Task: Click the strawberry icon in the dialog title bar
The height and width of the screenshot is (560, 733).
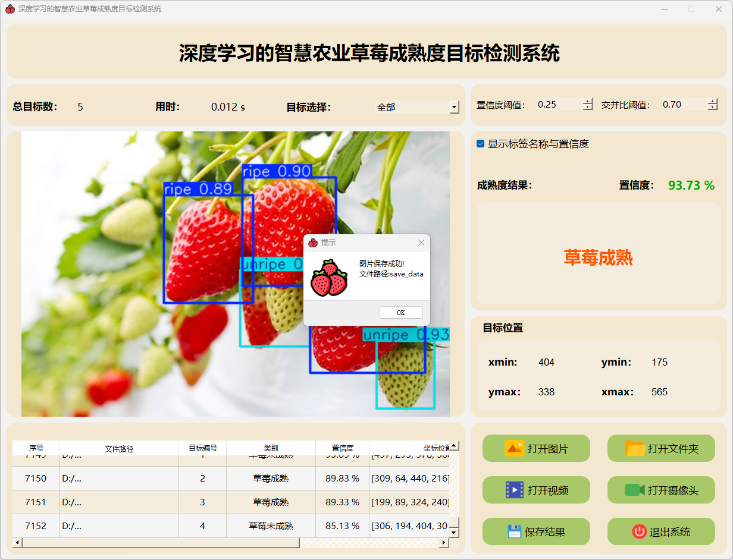Action: [x=313, y=243]
